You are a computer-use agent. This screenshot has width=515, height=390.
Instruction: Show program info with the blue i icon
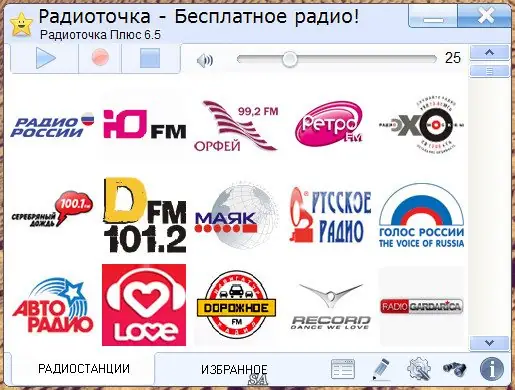(492, 369)
